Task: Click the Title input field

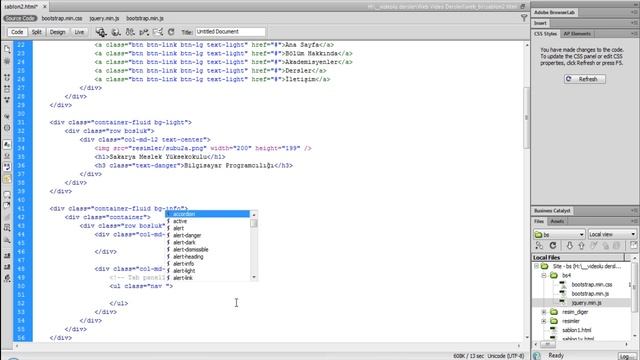Action: (230, 32)
